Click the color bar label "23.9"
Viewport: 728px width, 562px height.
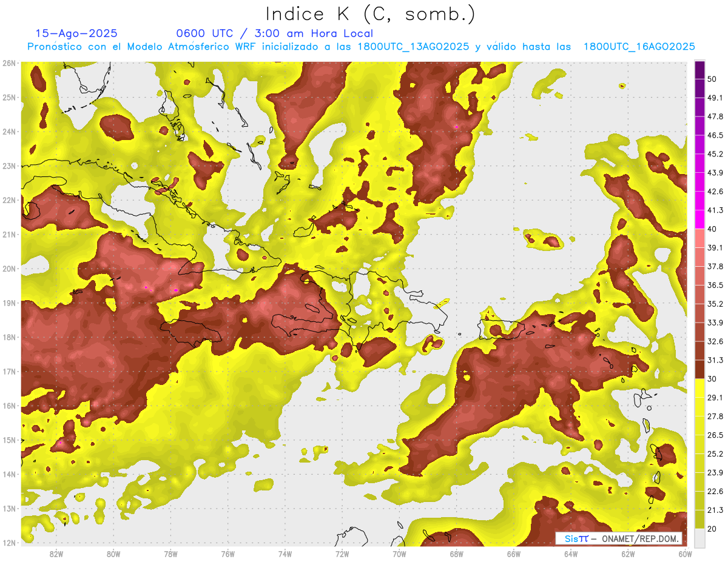click(x=715, y=472)
